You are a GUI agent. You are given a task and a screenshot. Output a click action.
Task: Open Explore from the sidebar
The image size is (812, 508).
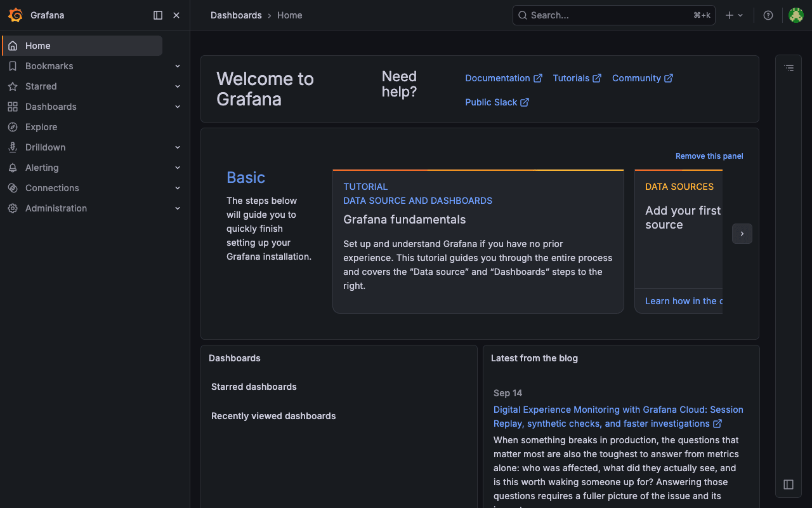pos(41,127)
